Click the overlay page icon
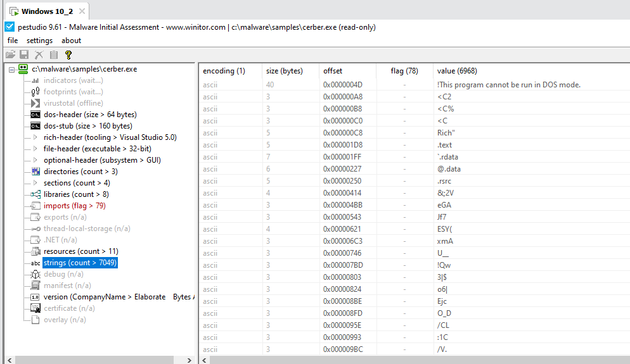 35,320
